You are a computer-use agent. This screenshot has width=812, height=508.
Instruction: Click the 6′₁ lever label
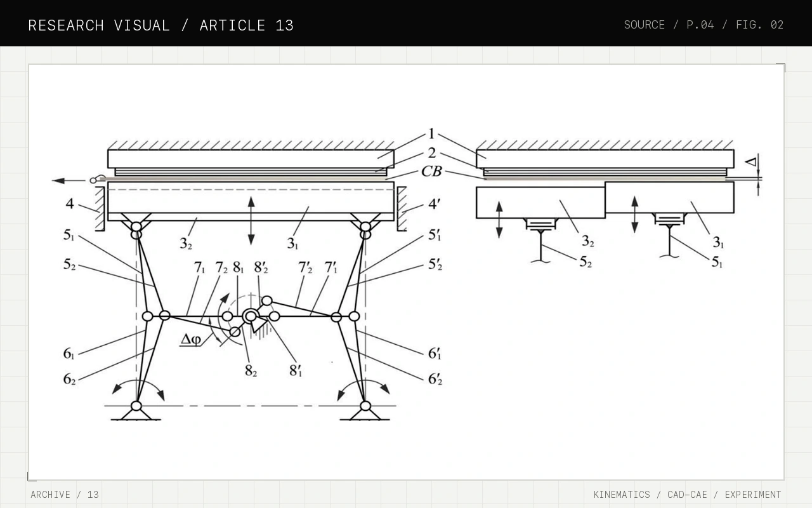[x=435, y=354]
